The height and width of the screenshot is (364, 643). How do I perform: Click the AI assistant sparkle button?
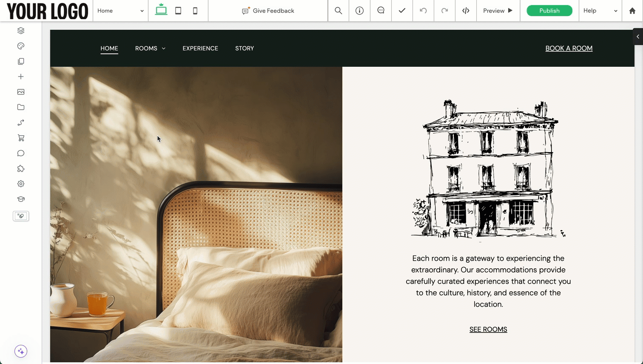tap(21, 351)
